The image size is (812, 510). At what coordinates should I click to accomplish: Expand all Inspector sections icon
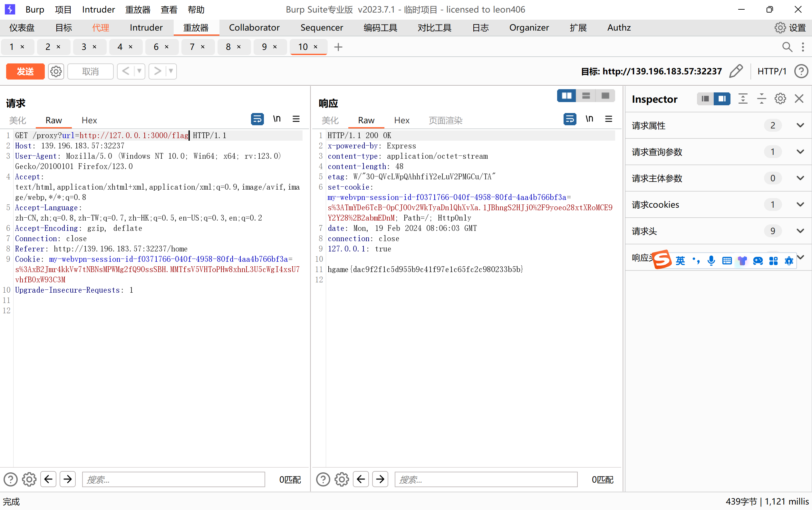[743, 99]
